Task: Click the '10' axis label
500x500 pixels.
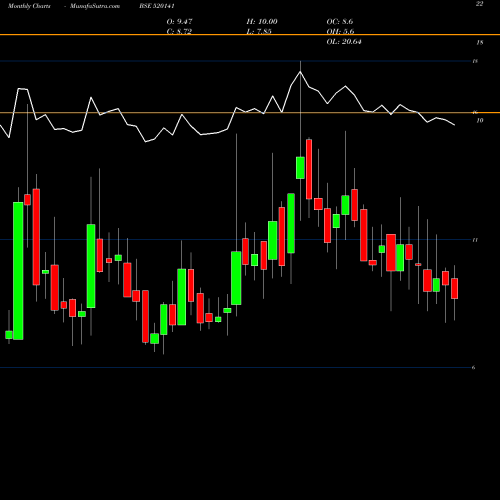Action: (x=479, y=121)
